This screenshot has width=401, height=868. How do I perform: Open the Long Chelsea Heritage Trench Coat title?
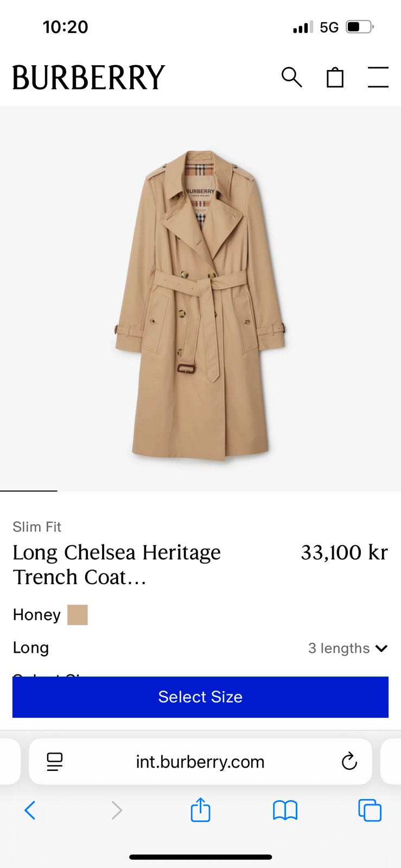(117, 565)
